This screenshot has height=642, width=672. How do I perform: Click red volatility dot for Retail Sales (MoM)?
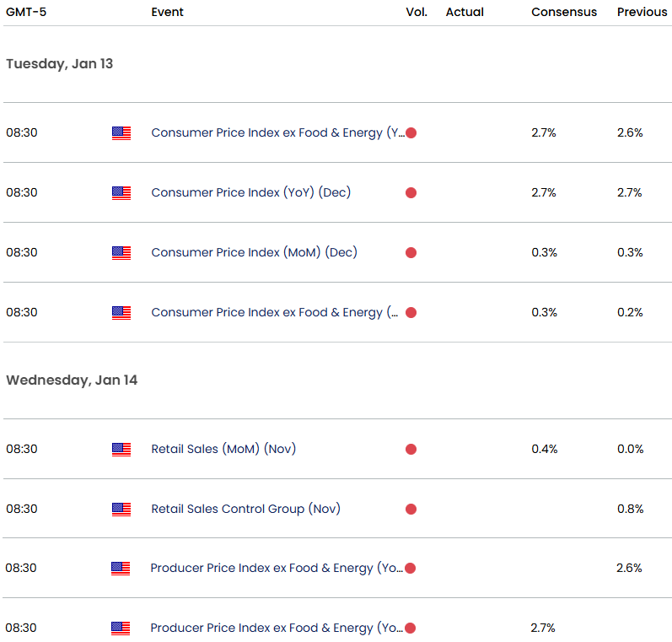tap(411, 450)
